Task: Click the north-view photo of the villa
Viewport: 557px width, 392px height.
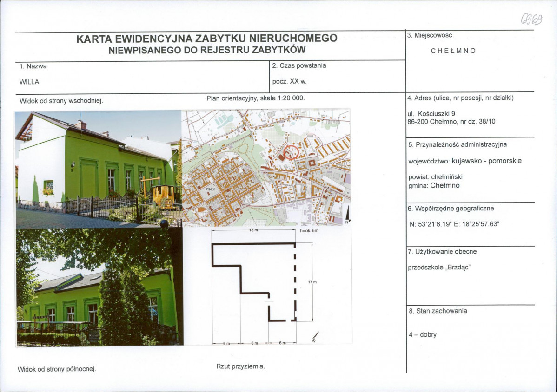Action: pos(100,287)
